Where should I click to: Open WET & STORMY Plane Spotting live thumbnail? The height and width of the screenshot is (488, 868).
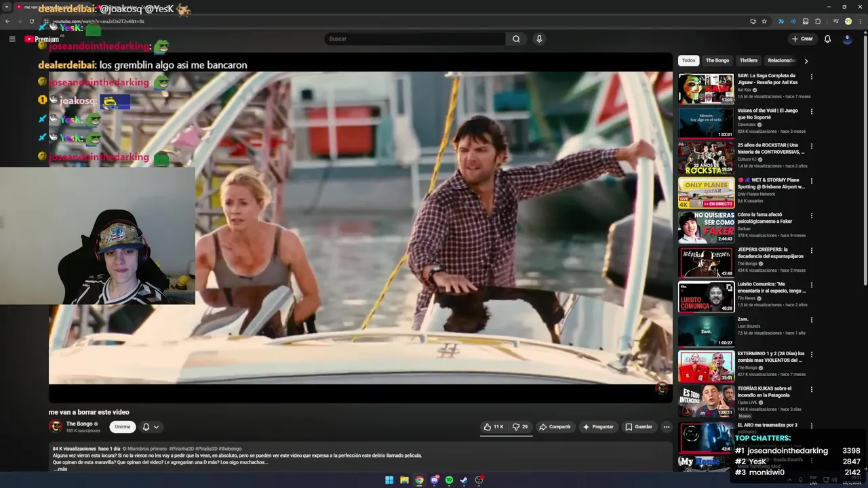pyautogui.click(x=706, y=192)
